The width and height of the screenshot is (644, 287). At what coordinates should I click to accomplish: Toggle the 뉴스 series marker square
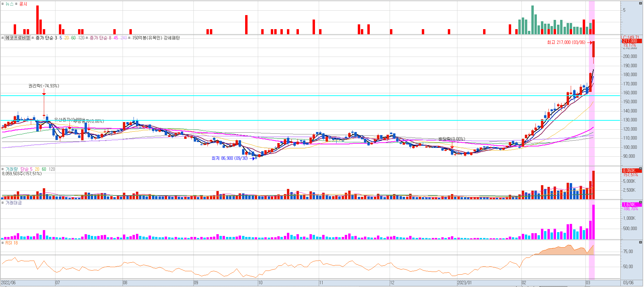point(3,4)
